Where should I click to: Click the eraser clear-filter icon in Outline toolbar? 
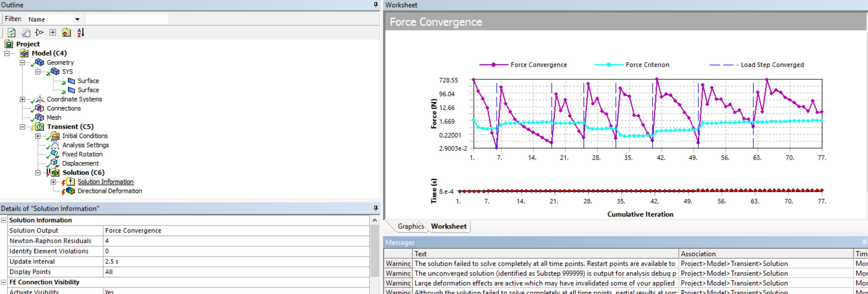tap(26, 32)
